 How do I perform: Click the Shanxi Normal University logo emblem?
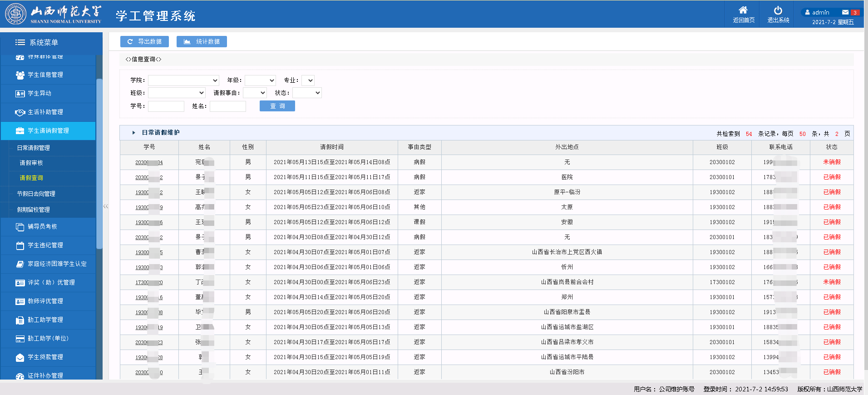pyautogui.click(x=16, y=14)
